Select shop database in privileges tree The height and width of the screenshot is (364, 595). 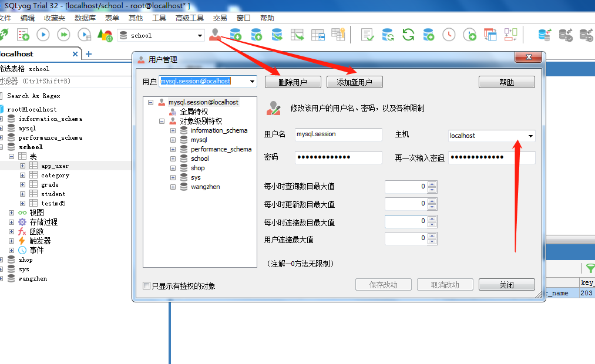(x=198, y=168)
